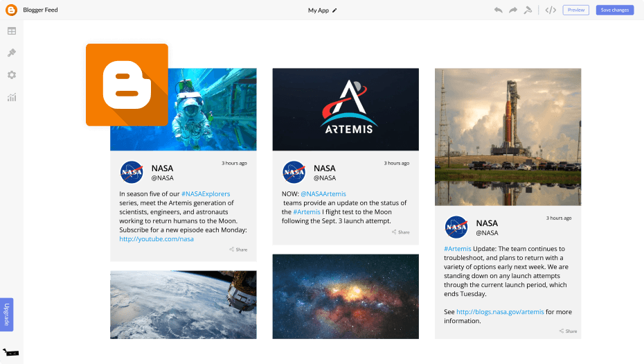Follow the #NASAExplorers hashtag link
This screenshot has height=364, width=644.
tap(206, 194)
